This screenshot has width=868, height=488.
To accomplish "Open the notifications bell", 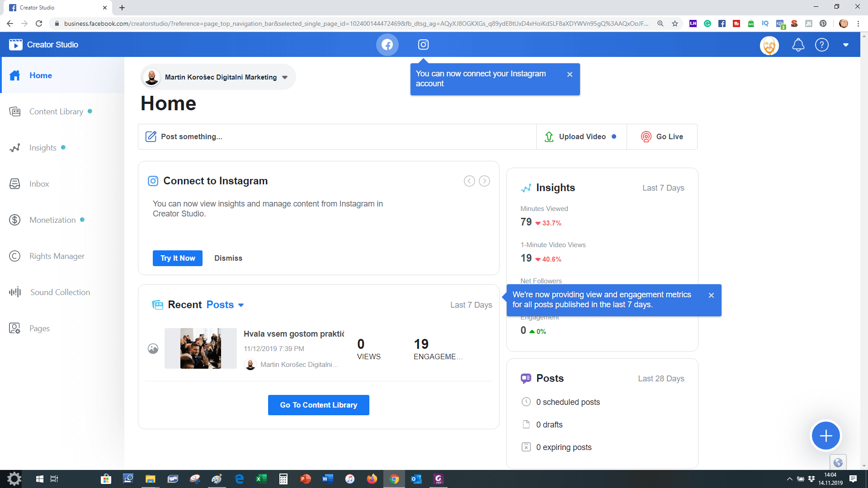I will click(798, 45).
